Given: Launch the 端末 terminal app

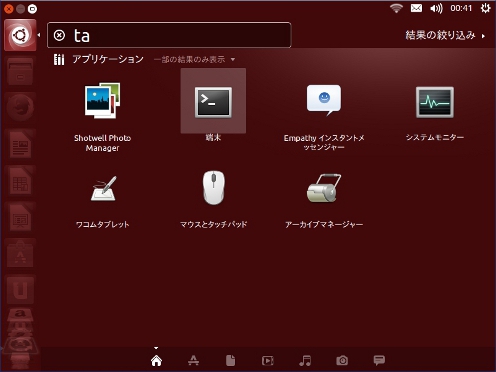Looking at the screenshot, I should pyautogui.click(x=213, y=102).
